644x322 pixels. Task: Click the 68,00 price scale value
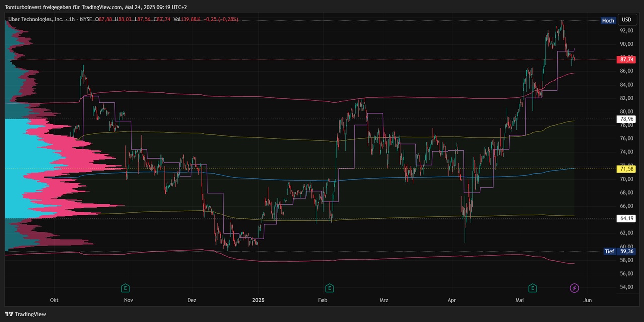tap(626, 192)
